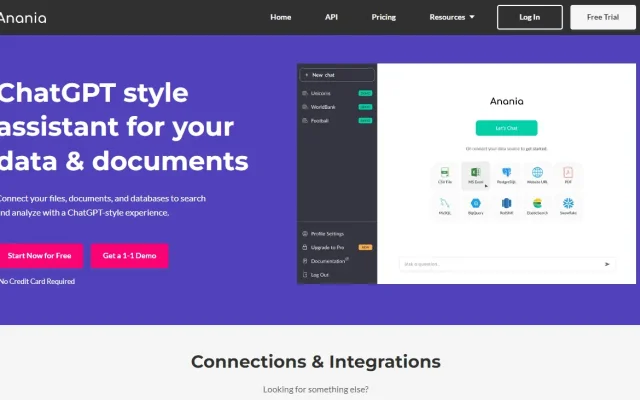Click the Unicorns chat icon

click(x=304, y=93)
